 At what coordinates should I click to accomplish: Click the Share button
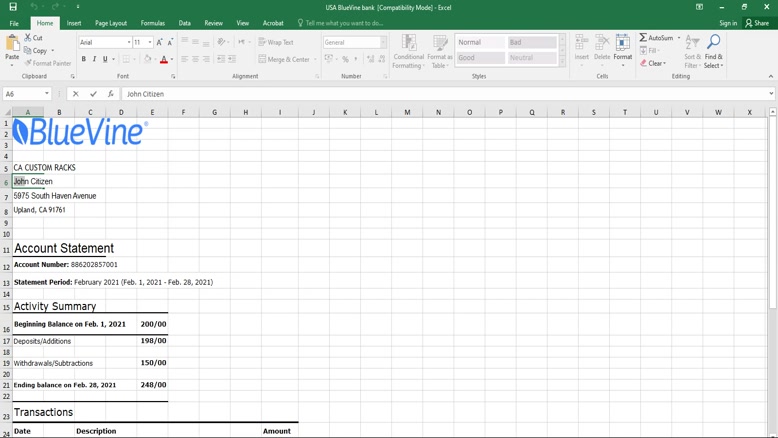pos(757,23)
